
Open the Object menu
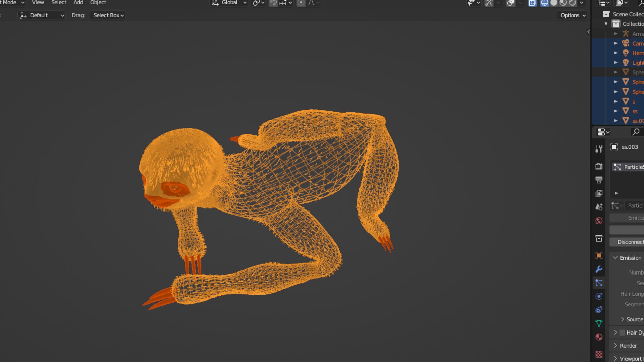point(98,3)
